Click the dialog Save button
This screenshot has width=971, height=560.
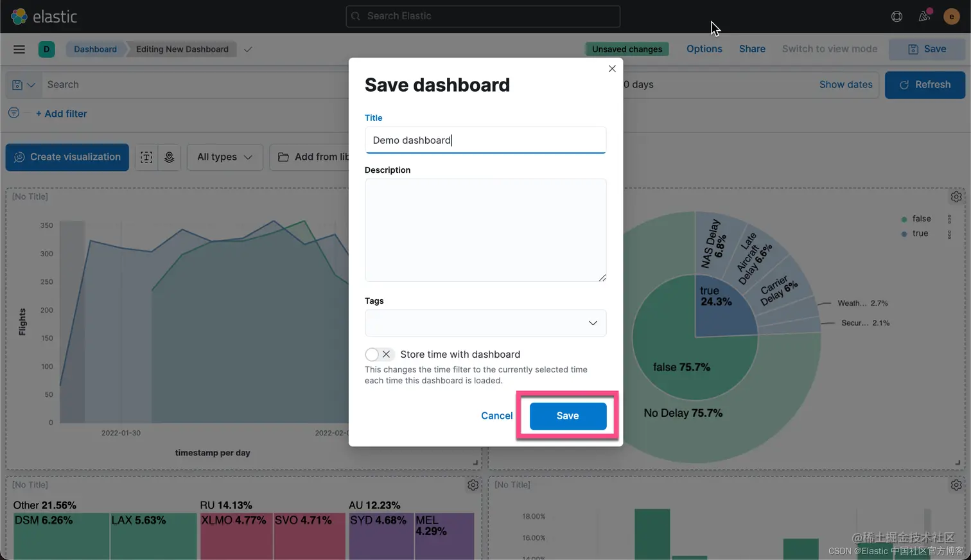pos(568,416)
